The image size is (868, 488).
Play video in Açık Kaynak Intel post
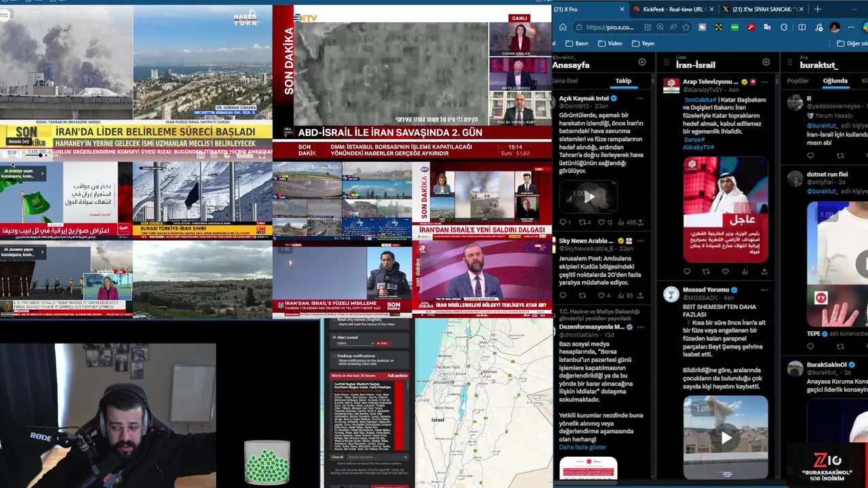coord(588,197)
